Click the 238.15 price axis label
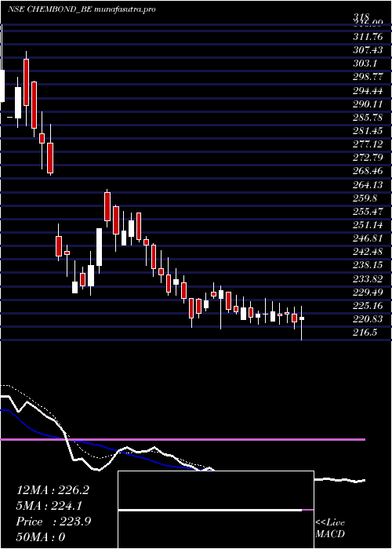 click(368, 265)
